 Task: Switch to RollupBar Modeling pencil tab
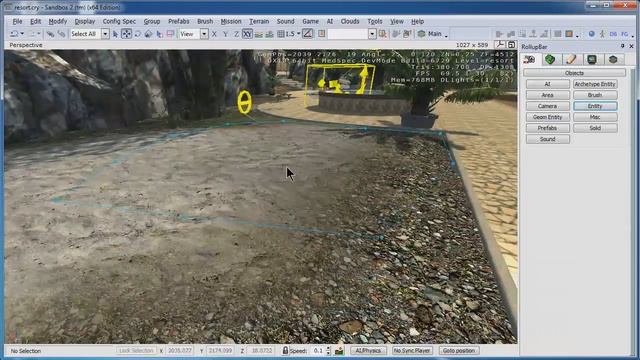coord(571,60)
